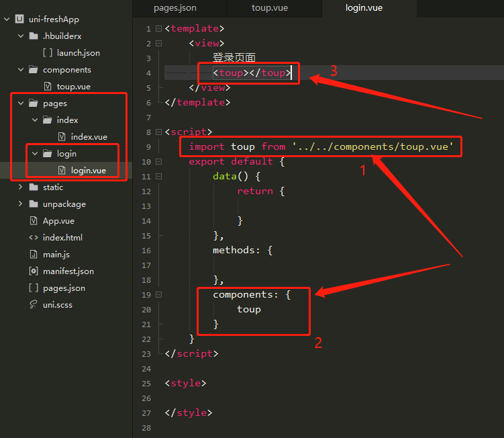The image size is (504, 438).
Task: Fold the view block at line 2
Action: [x=158, y=43]
